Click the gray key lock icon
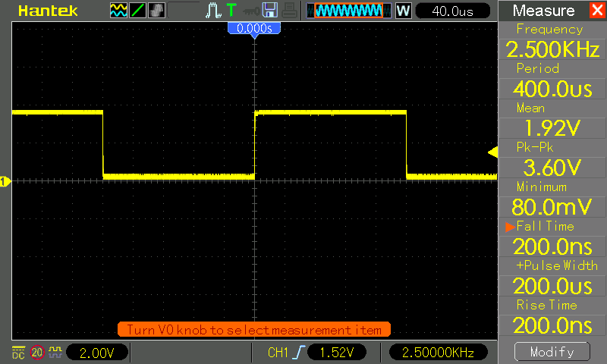607x364 pixels. point(251,11)
